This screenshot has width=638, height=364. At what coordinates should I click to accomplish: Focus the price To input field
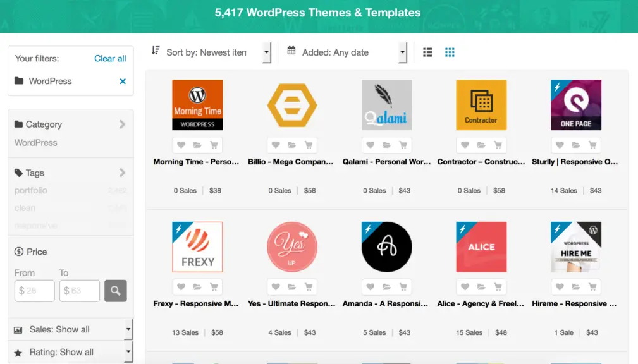(x=79, y=291)
